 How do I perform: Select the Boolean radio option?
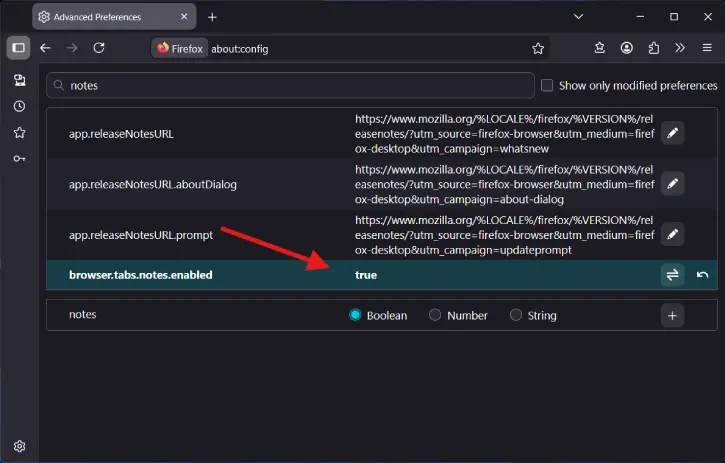pyautogui.click(x=355, y=315)
